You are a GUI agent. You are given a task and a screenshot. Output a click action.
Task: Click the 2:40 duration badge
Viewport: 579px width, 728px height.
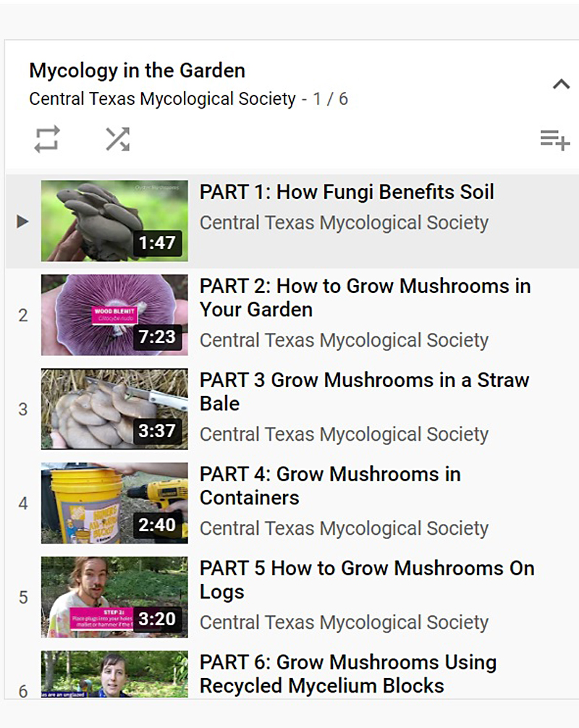click(x=157, y=525)
